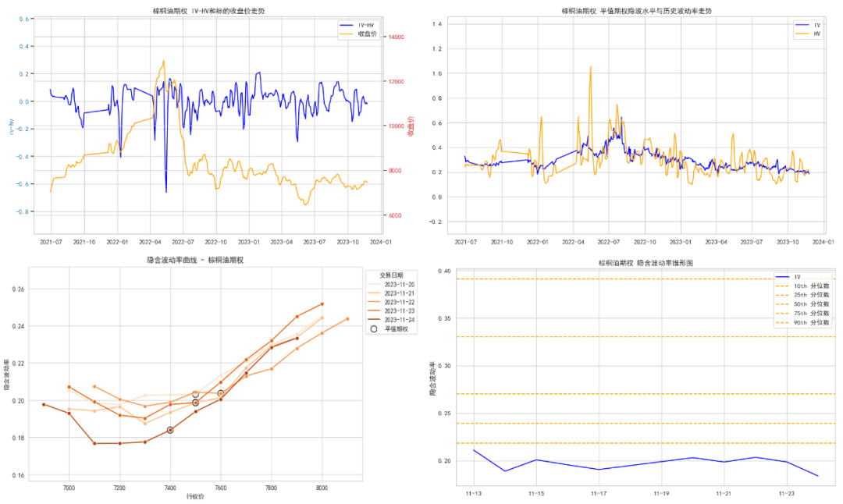Click the "7400" strike tick label
The image size is (843, 504).
[170, 488]
